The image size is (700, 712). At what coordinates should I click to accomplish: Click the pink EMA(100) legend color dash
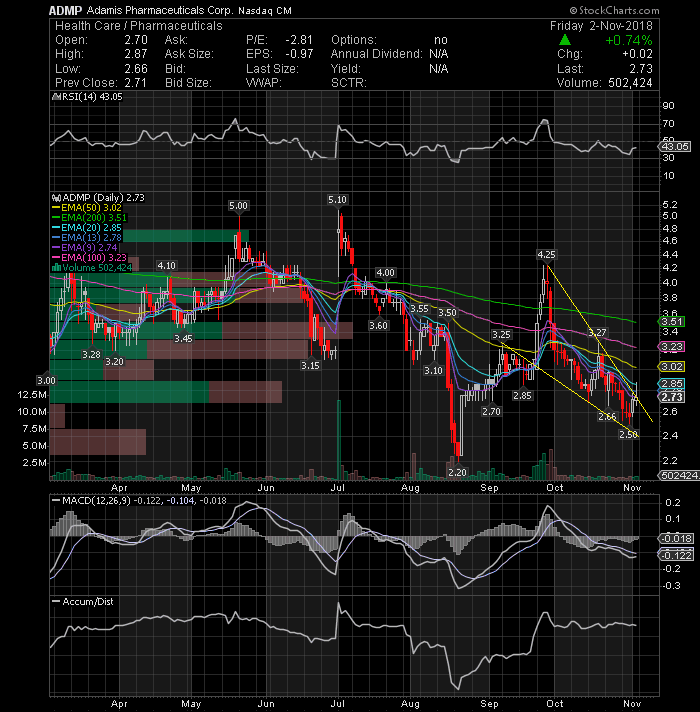(x=56, y=258)
